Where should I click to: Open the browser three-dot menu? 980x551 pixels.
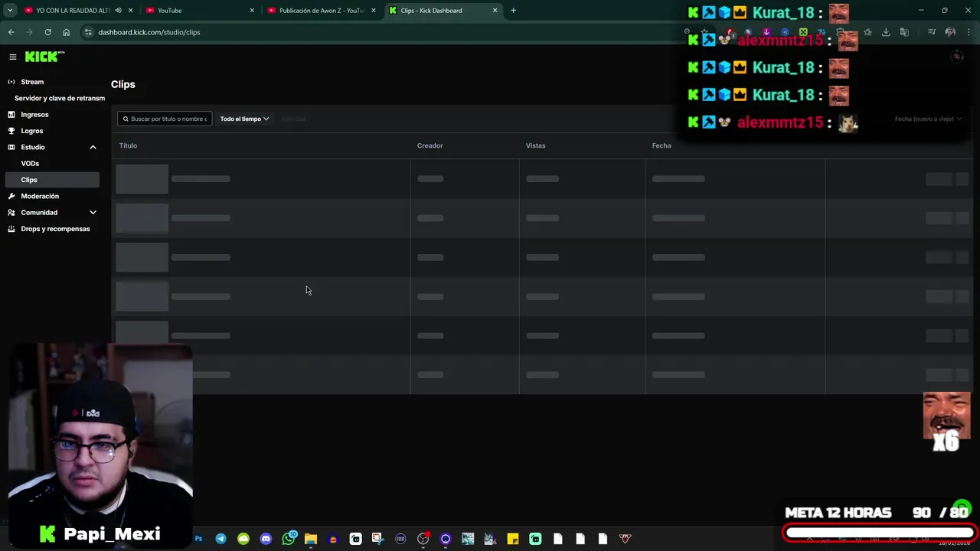969,32
